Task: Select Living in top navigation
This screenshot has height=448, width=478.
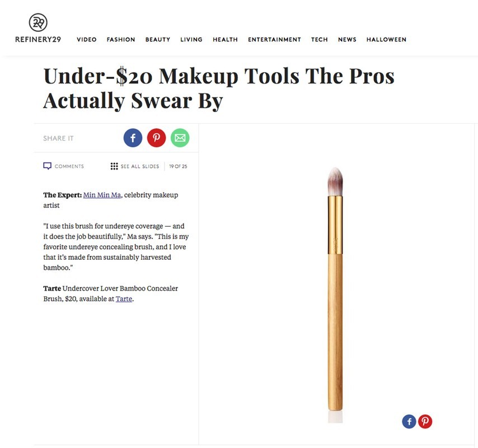Action: pyautogui.click(x=191, y=40)
